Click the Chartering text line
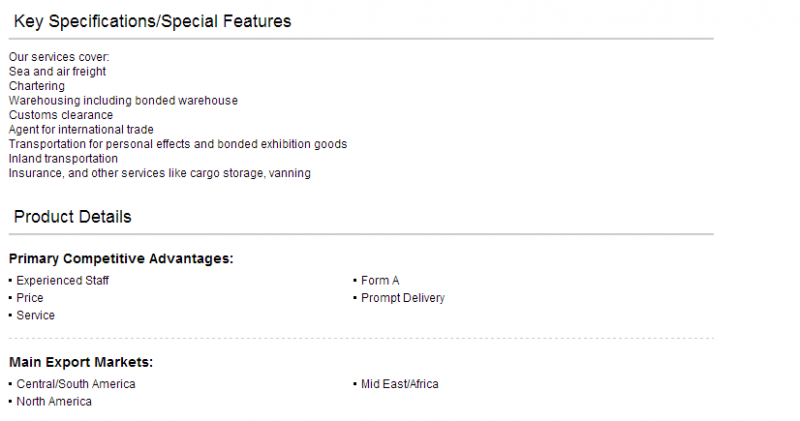 (x=37, y=86)
